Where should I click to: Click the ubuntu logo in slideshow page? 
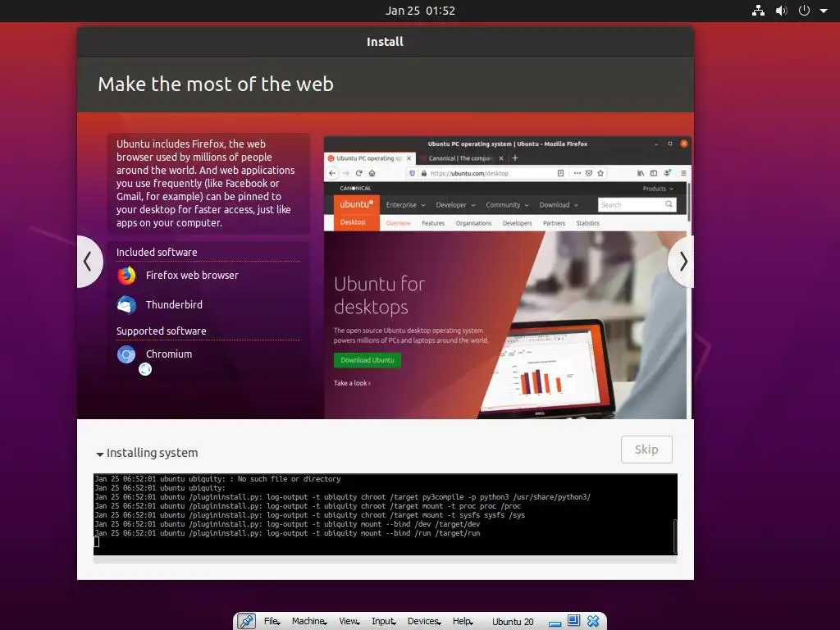tap(356, 204)
